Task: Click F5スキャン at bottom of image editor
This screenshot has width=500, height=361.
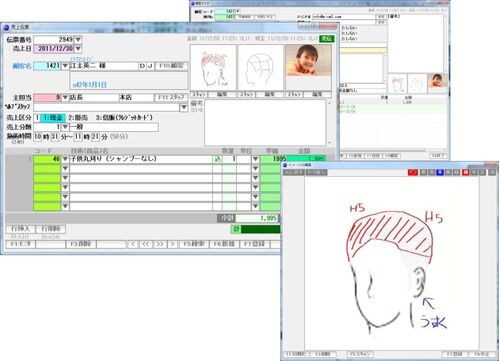Action: [360, 354]
